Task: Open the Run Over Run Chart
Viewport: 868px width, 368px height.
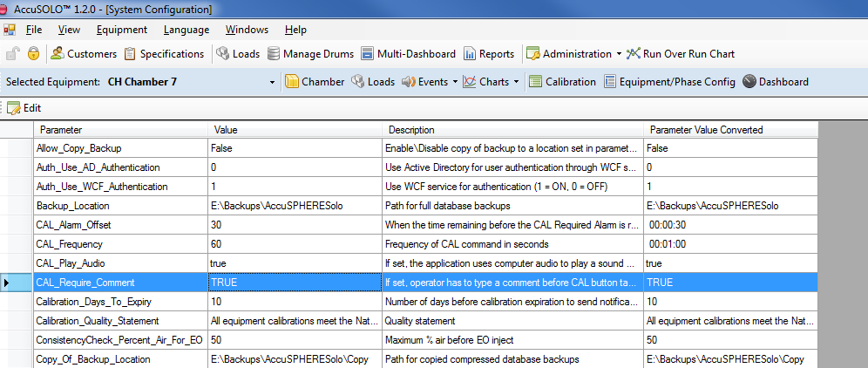Action: point(680,54)
